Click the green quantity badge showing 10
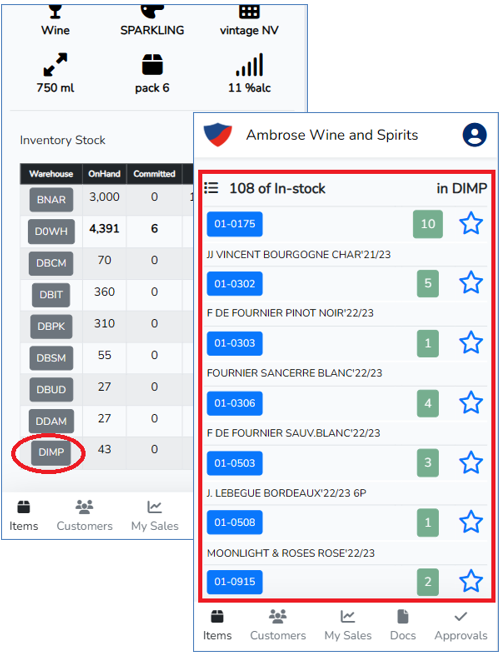 [428, 224]
